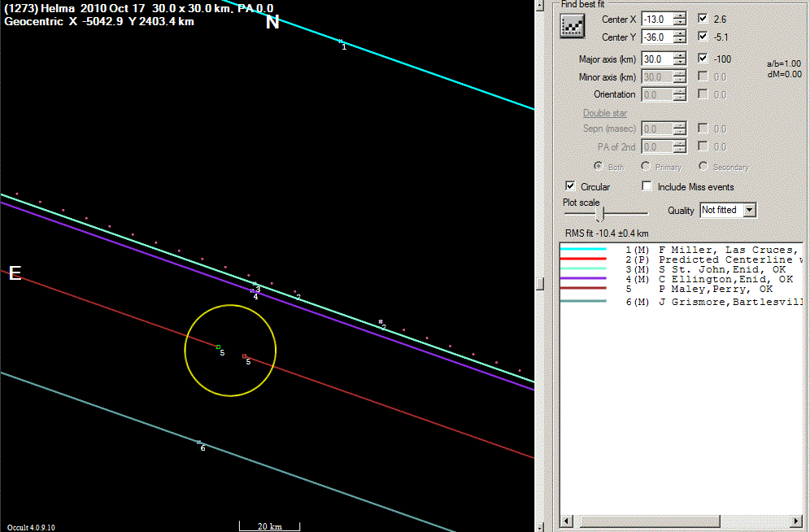Toggle the Major axis fit checkbox
This screenshot has width=810, height=532.
703,59
